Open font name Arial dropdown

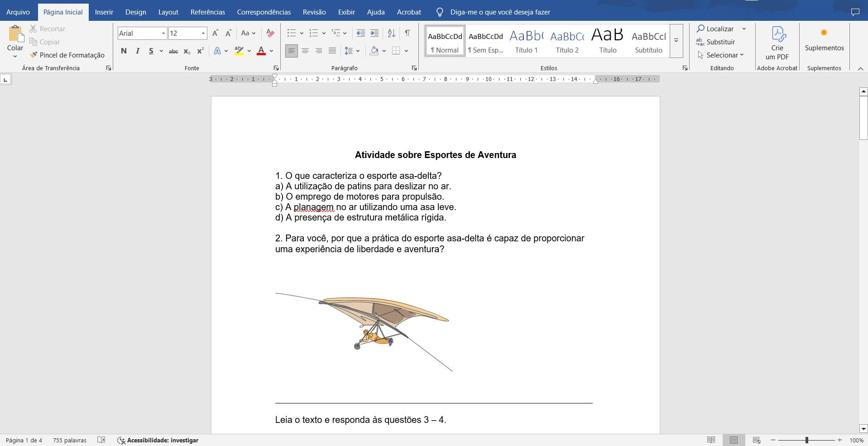[x=163, y=33]
